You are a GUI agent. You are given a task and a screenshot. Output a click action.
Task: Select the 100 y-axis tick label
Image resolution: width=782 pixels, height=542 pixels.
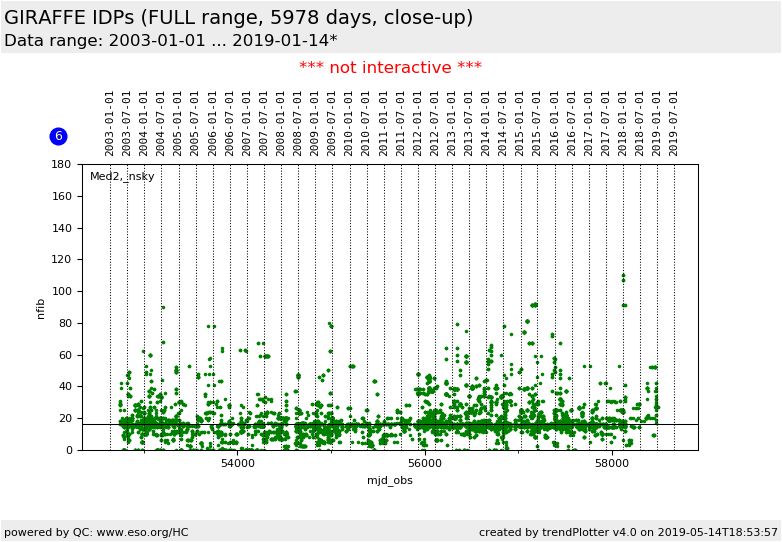point(61,292)
